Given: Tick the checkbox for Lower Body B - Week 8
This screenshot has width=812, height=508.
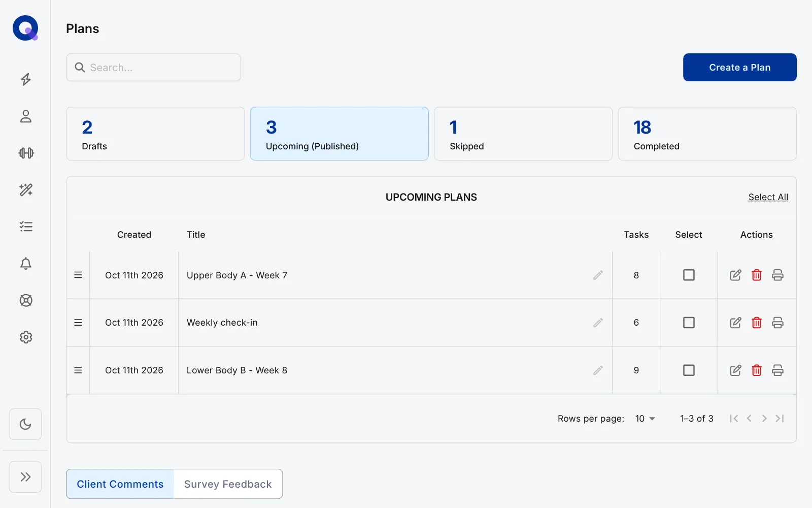Looking at the screenshot, I should point(689,370).
